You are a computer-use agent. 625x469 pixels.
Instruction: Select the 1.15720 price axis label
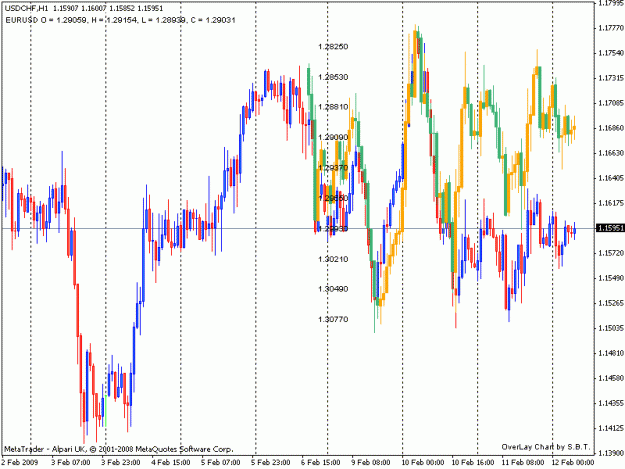pyautogui.click(x=611, y=253)
